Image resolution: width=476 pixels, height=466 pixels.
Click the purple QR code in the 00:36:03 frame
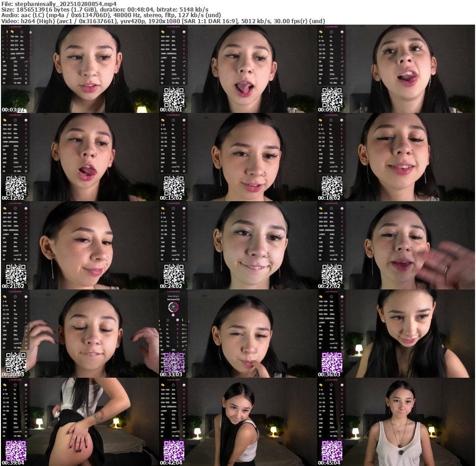pos(332,362)
